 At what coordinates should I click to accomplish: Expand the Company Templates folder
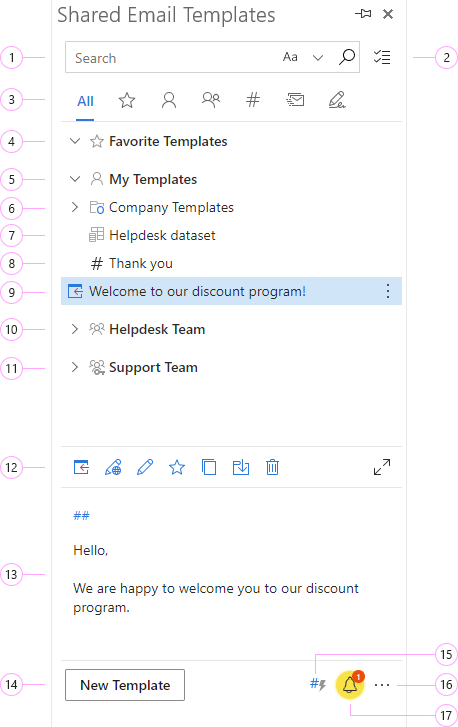click(75, 207)
